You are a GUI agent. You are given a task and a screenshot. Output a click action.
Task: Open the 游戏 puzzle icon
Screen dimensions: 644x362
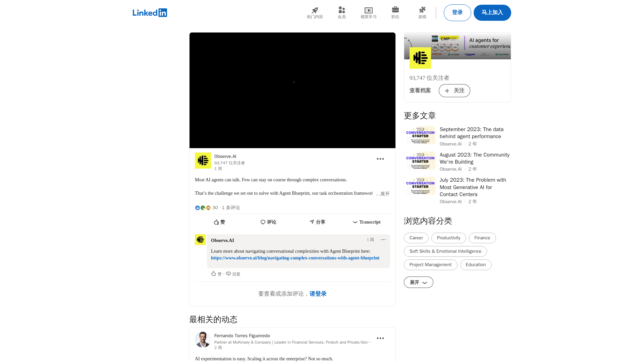[x=422, y=10]
